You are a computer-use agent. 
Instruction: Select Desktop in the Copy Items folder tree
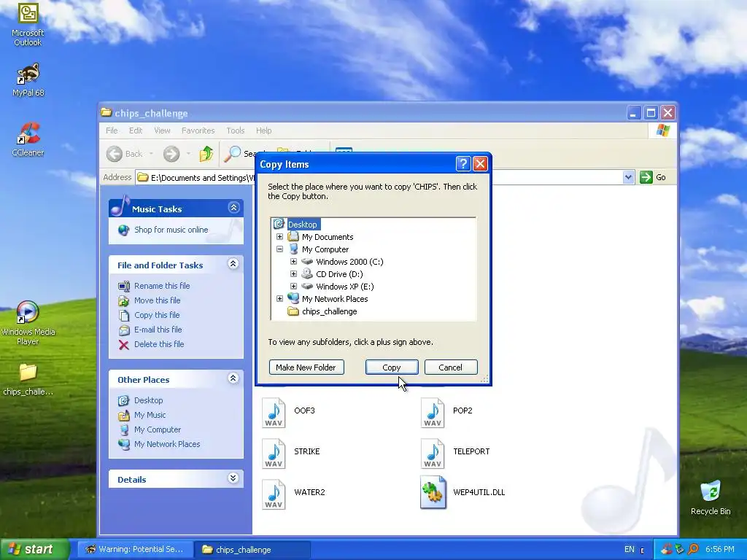(x=303, y=225)
